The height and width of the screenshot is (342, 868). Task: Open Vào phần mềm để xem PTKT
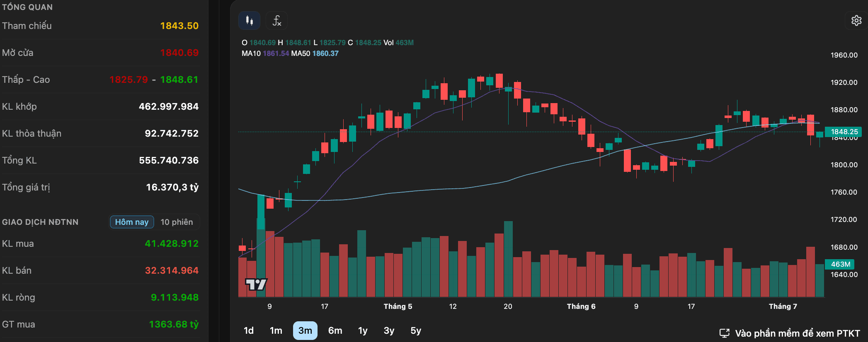(798, 333)
